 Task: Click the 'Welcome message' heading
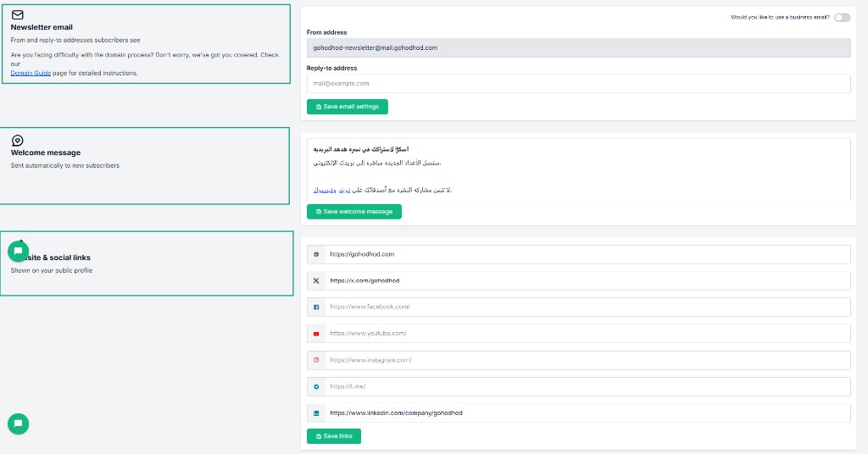click(46, 152)
